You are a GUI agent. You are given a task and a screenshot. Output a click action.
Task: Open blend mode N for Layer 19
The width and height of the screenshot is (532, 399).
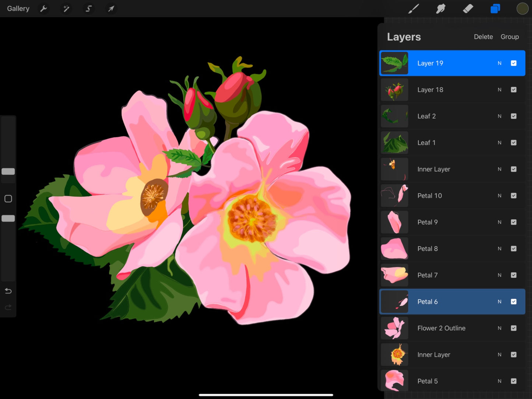(500, 63)
